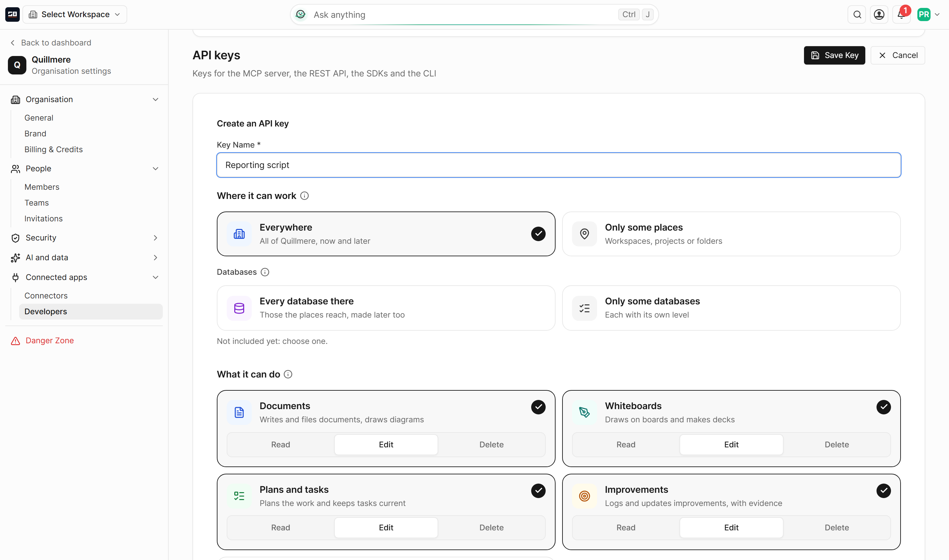Open the Select Workspace dropdown
949x560 pixels.
pos(75,14)
